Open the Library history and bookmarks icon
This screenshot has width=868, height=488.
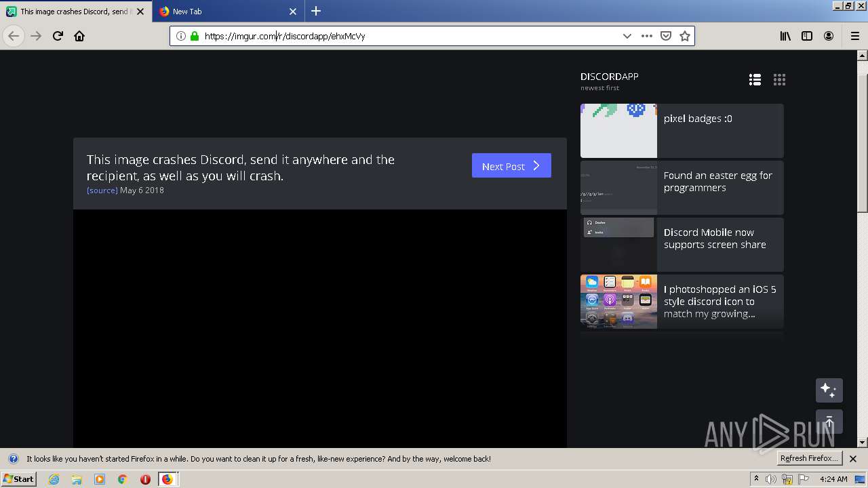785,36
